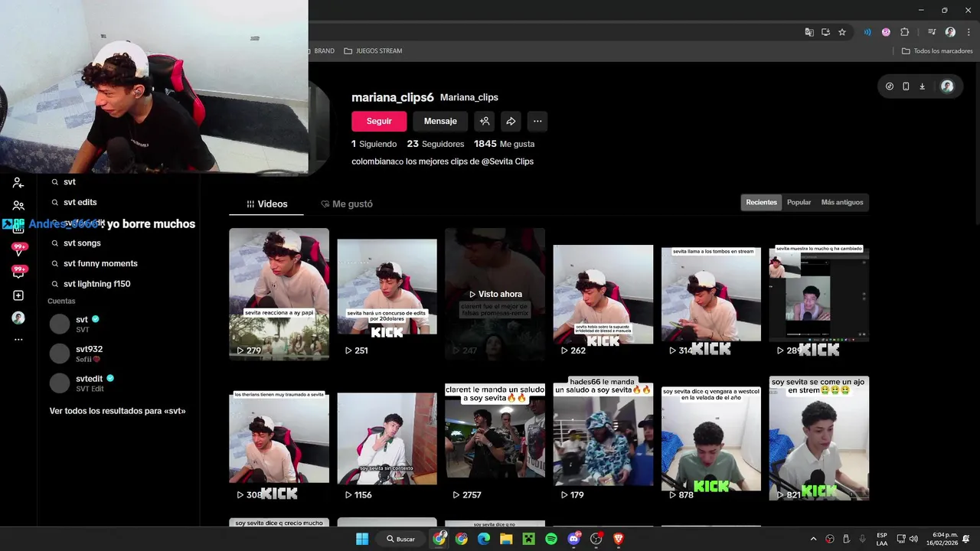Open the BRAND bookmark
The height and width of the screenshot is (551, 980).
coord(322,51)
